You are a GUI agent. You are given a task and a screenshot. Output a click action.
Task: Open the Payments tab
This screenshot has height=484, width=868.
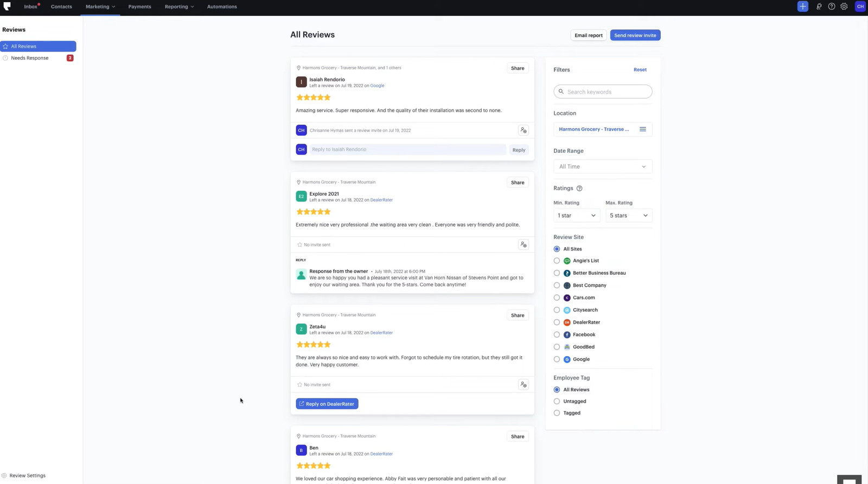(139, 7)
